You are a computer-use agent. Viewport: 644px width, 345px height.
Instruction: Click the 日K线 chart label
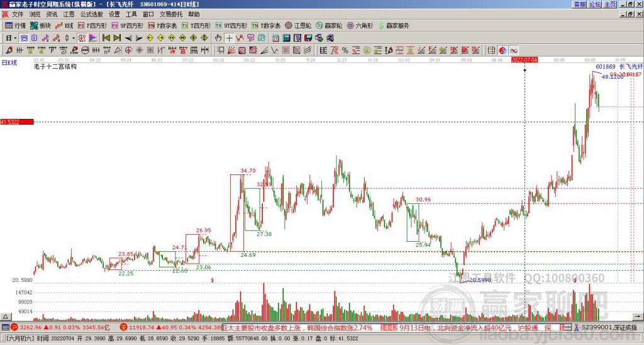click(x=9, y=62)
